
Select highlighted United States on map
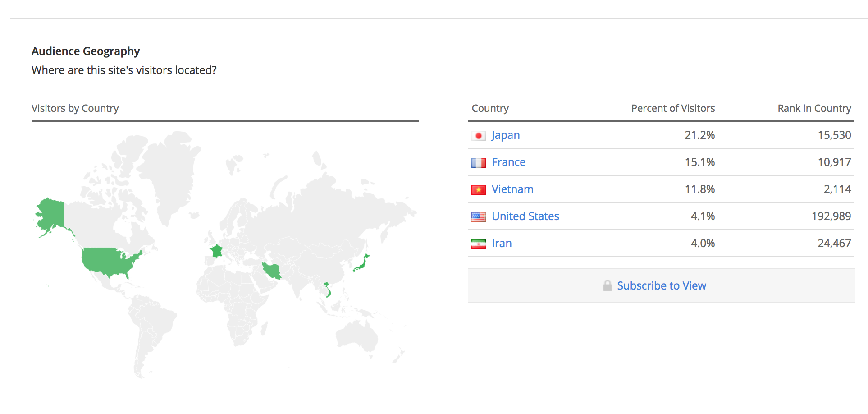(108, 262)
